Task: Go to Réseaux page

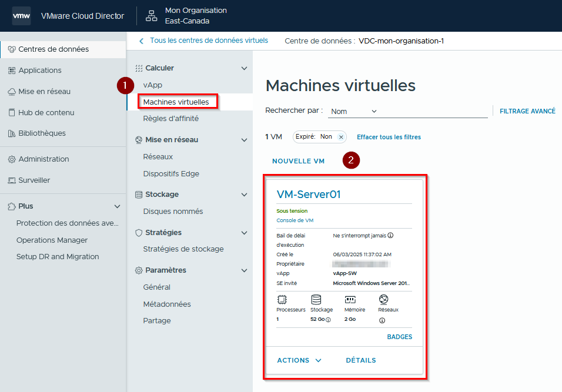Action: (x=158, y=157)
